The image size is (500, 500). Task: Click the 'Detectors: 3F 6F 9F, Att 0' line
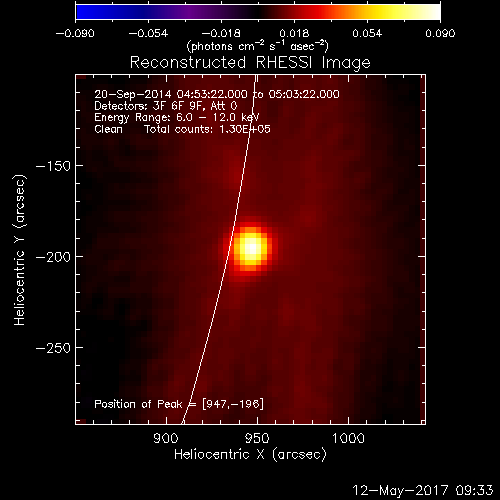tap(166, 106)
